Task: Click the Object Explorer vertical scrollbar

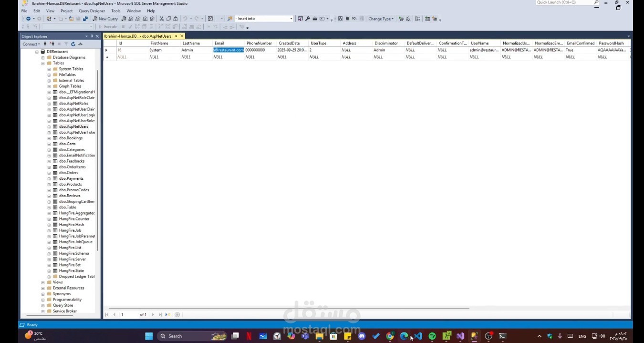Action: pyautogui.click(x=98, y=160)
